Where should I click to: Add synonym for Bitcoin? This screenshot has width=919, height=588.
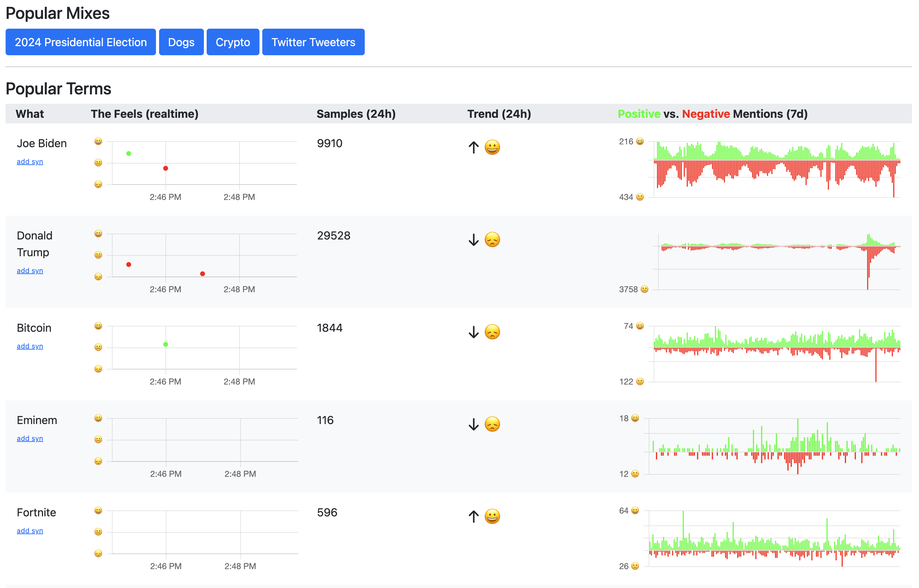click(30, 346)
